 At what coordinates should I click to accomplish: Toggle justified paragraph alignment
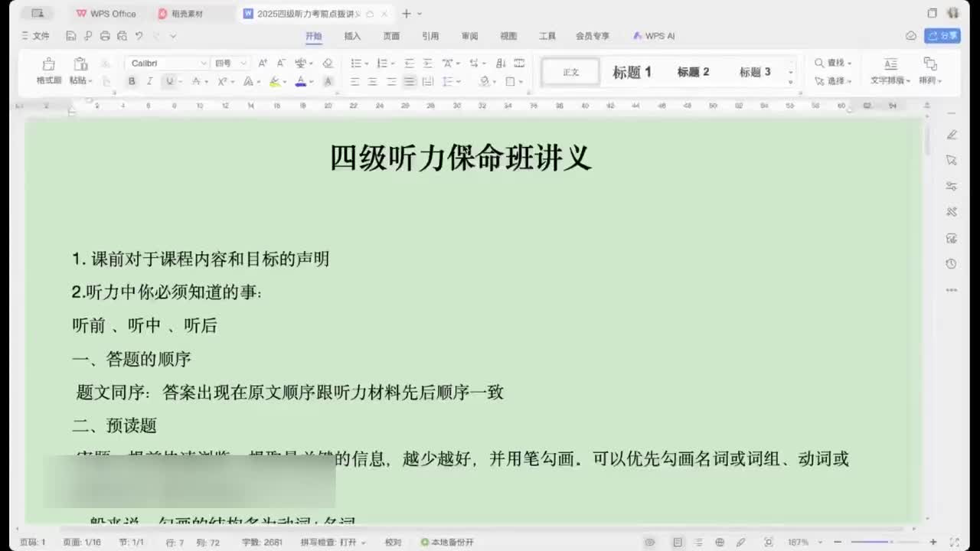click(x=410, y=81)
